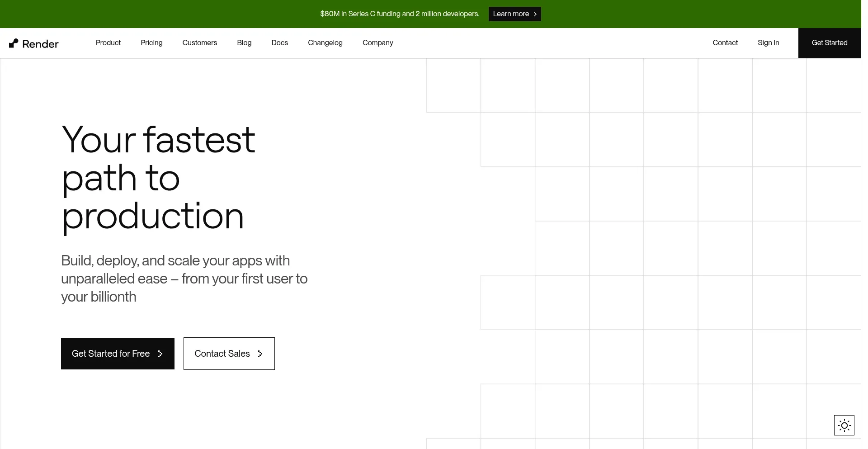Open the Product navigation menu
Viewport: 868px width, 449px height.
click(x=108, y=43)
